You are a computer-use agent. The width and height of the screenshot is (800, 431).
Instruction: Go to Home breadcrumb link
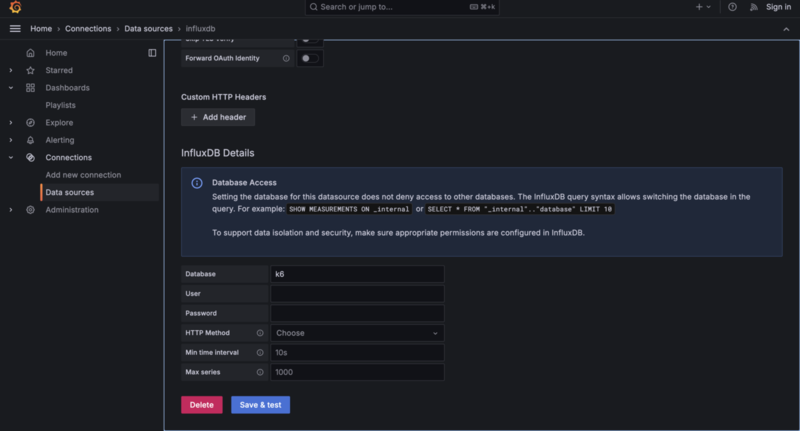[x=41, y=29]
